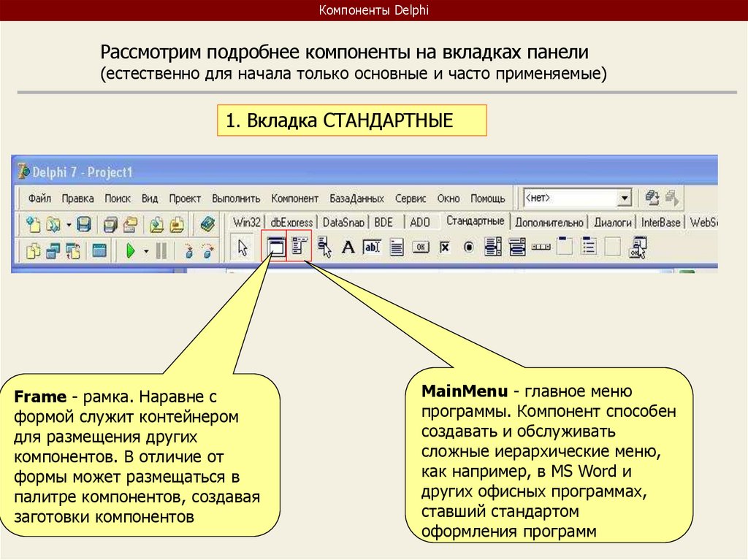This screenshot has height=560, width=748.
Task: Click the Delphi 7 - Project1 title bar
Action: pyautogui.click(x=365, y=172)
